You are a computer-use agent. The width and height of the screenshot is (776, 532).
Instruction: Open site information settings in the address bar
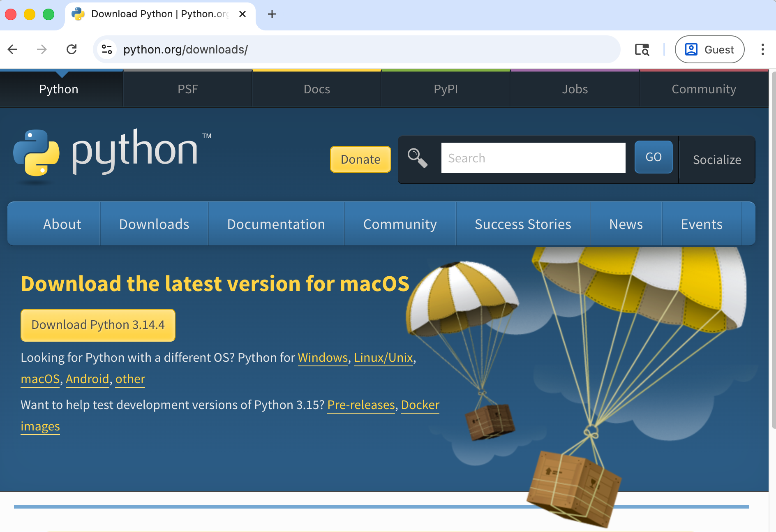(x=106, y=49)
